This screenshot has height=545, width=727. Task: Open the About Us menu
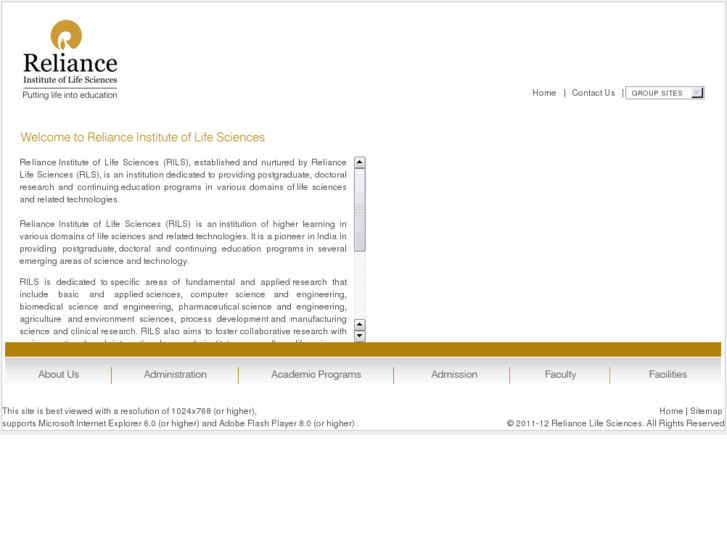tap(58, 374)
